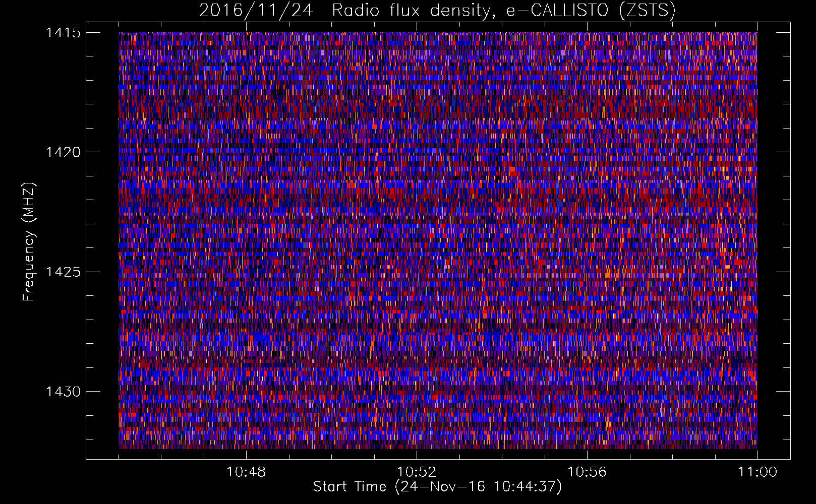This screenshot has width=816, height=504.
Task: Click the 10:56 time axis label
Action: (x=587, y=472)
